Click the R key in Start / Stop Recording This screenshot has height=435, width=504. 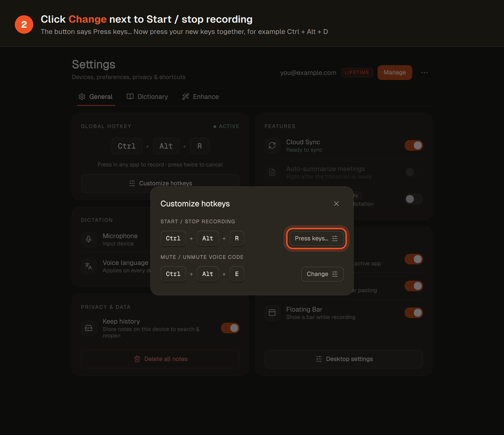[237, 238]
